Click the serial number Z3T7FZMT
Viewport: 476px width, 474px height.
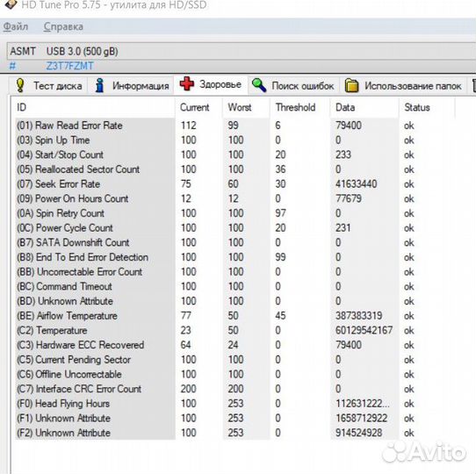pos(70,66)
